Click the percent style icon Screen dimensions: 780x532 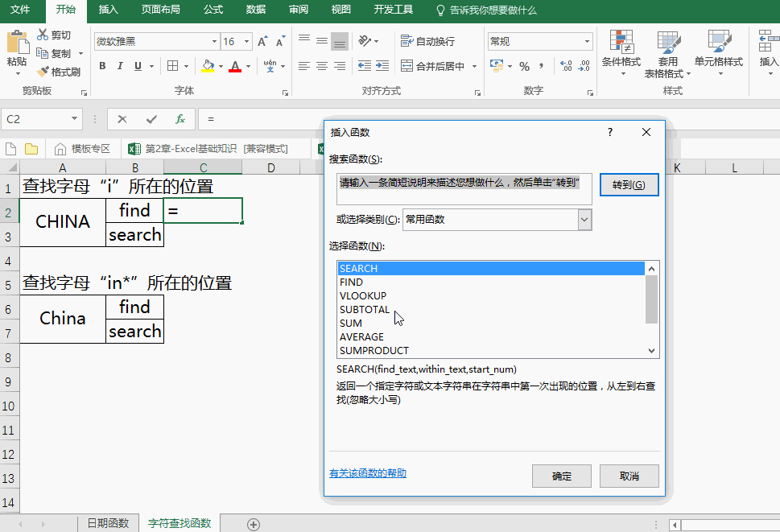524,66
